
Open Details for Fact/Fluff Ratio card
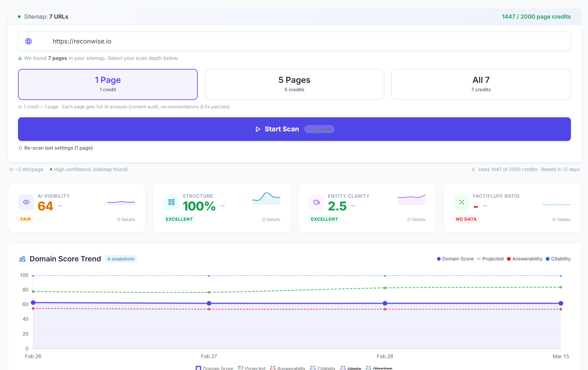[561, 219]
